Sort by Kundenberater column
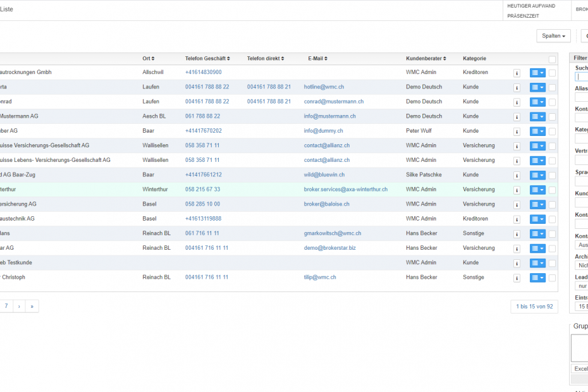 tap(426, 59)
